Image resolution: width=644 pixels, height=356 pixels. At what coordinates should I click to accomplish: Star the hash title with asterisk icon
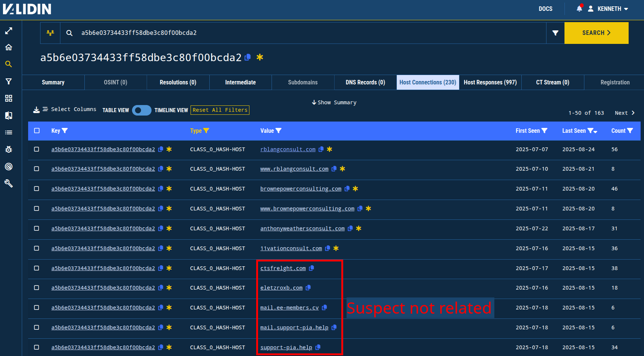point(260,57)
